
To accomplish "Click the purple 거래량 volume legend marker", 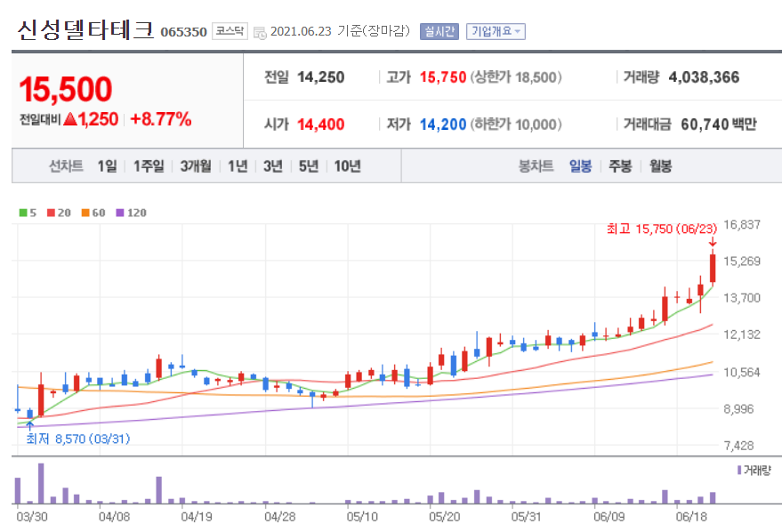I will coord(739,471).
